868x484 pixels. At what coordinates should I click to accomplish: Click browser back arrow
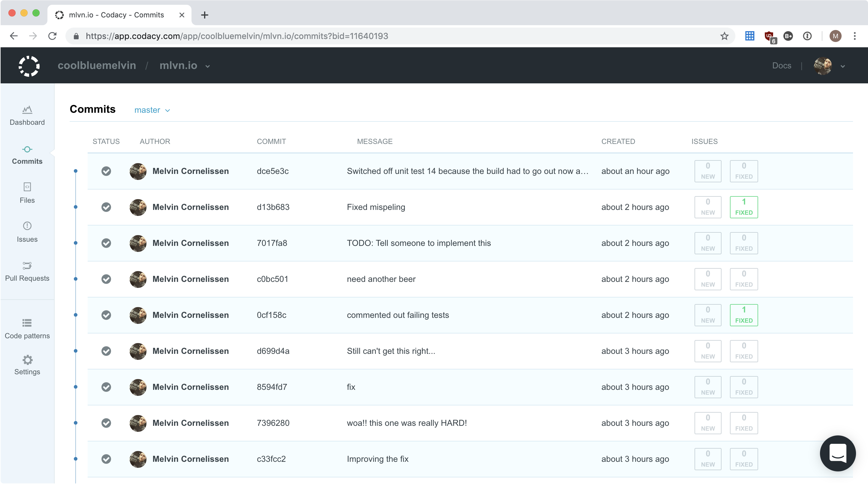pos(14,36)
